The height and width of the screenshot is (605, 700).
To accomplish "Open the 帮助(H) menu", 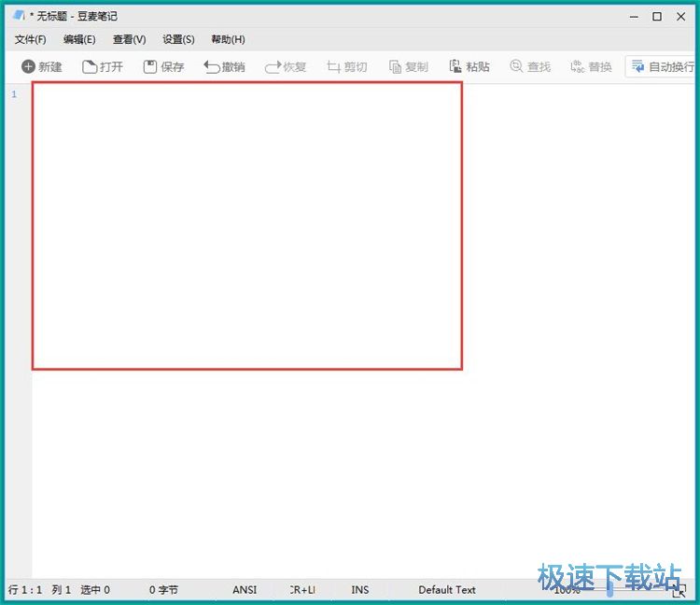I will [x=228, y=39].
